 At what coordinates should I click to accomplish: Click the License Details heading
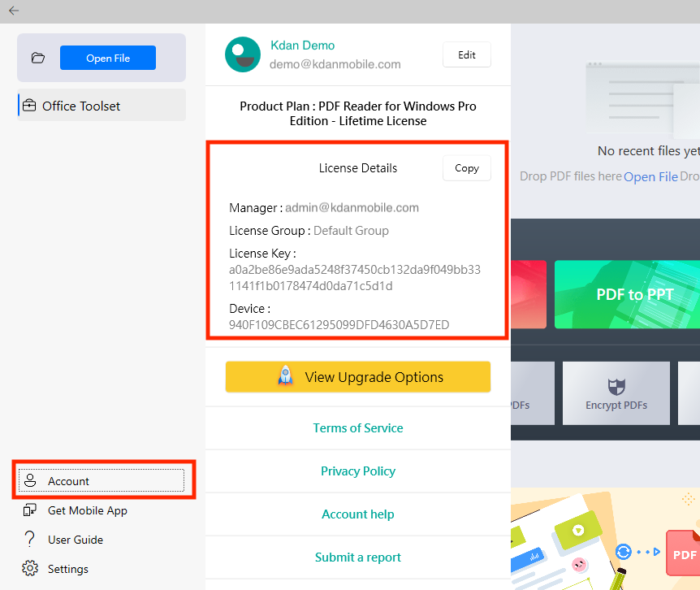[x=357, y=168]
